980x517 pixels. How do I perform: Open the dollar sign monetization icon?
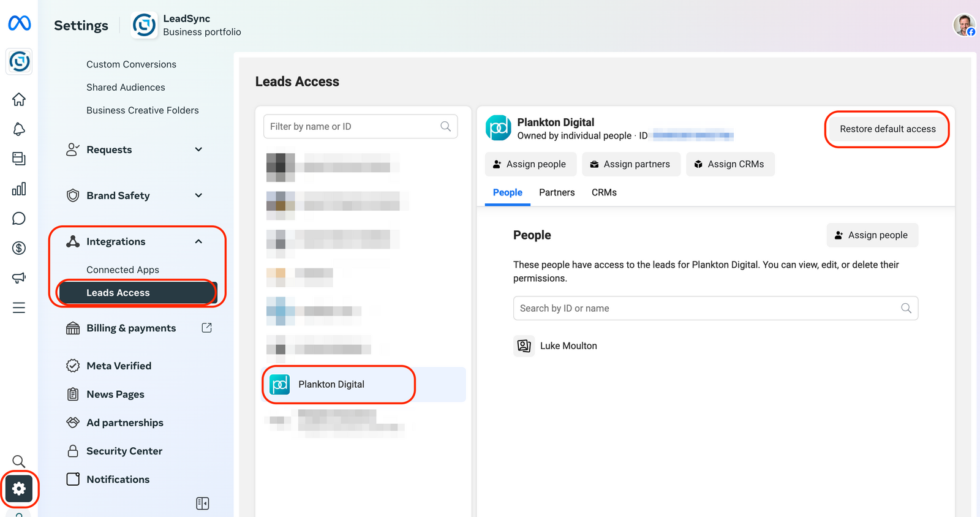pos(19,248)
